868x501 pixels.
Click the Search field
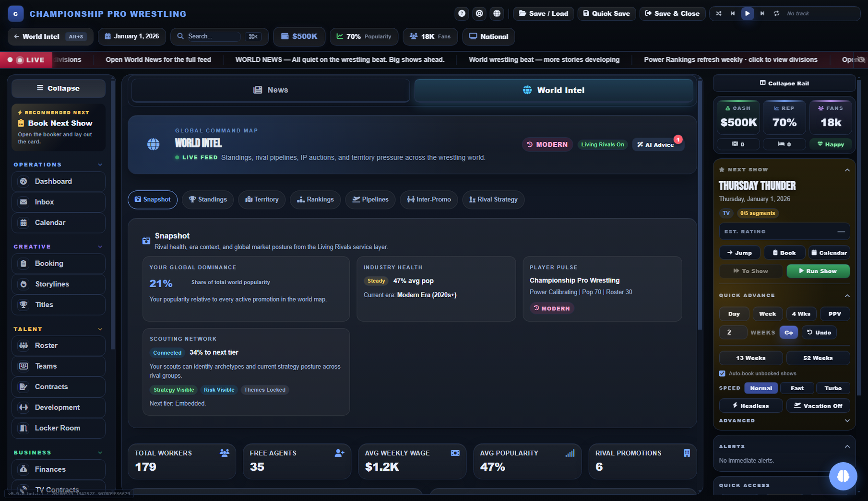coord(214,36)
